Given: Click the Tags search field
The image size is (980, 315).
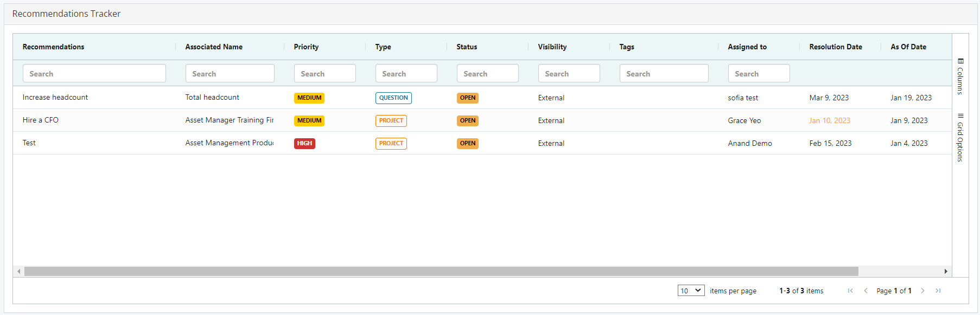Looking at the screenshot, I should click(x=664, y=73).
